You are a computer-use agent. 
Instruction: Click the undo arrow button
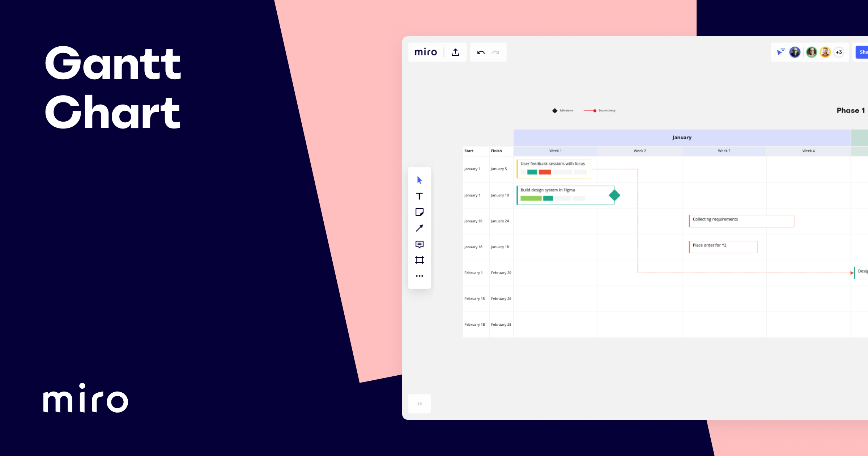pos(481,52)
